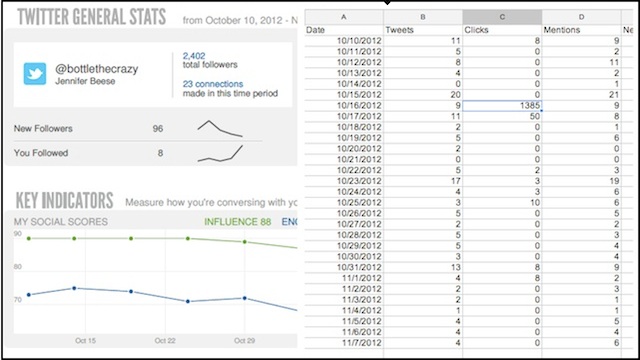Select the Clicks cell containing 50
Screen dimensions: 640x360
pyautogui.click(x=502, y=116)
